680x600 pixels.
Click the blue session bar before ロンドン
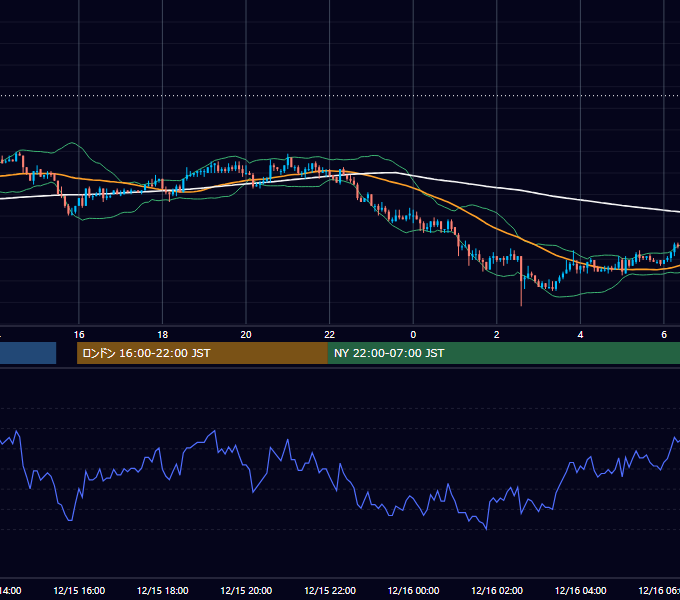point(28,353)
